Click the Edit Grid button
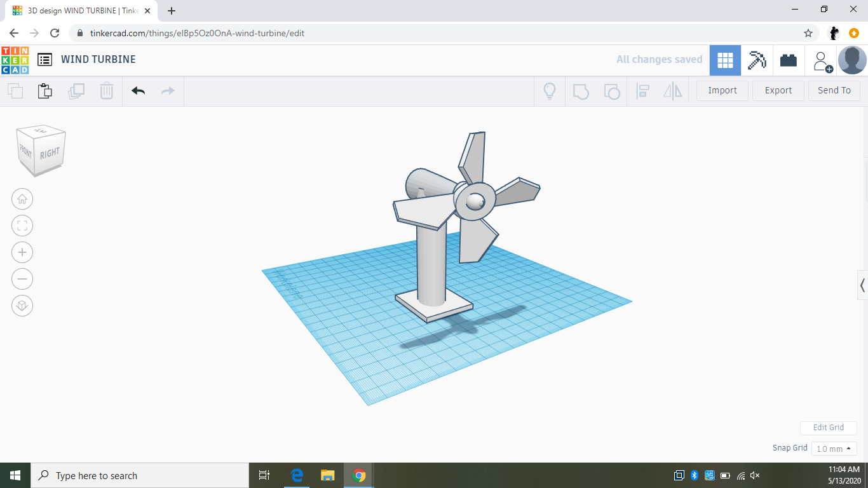 coord(828,428)
